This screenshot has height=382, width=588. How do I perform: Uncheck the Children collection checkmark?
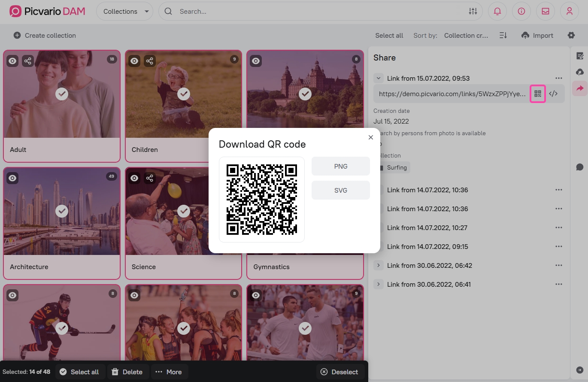[x=184, y=94]
